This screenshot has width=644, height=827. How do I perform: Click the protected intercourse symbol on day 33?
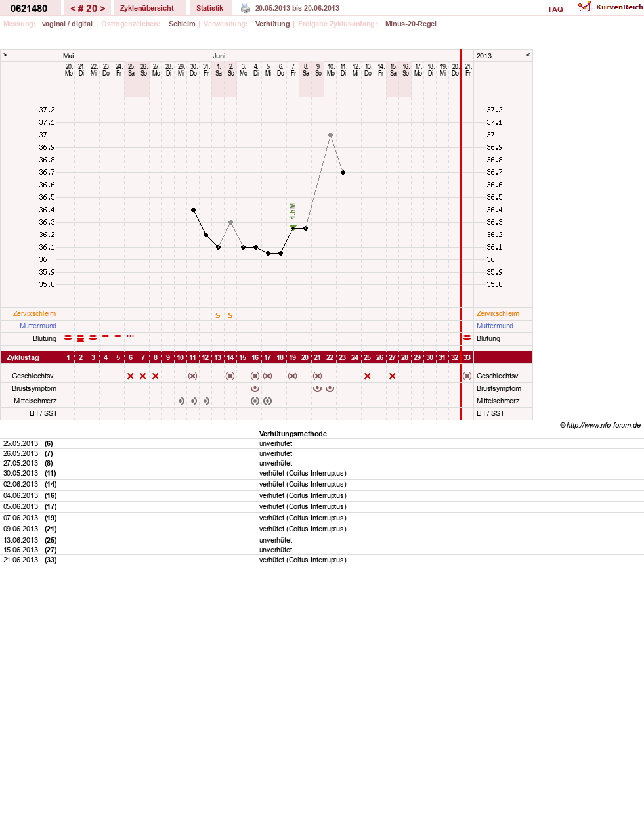point(467,376)
